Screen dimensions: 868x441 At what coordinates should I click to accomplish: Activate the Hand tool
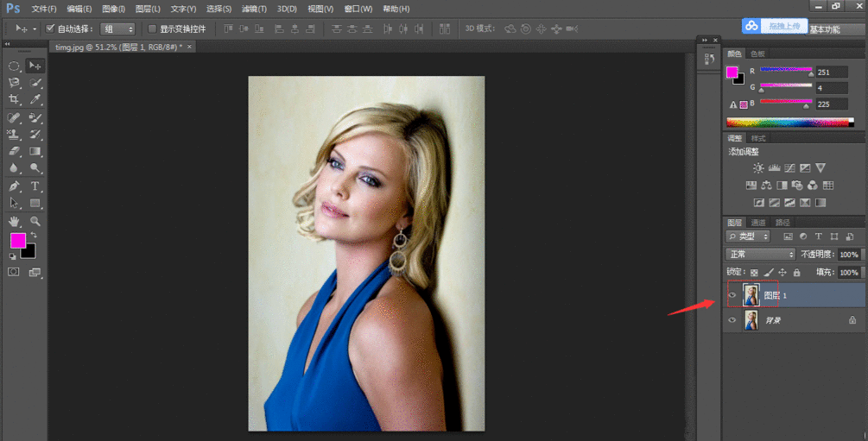click(x=14, y=221)
